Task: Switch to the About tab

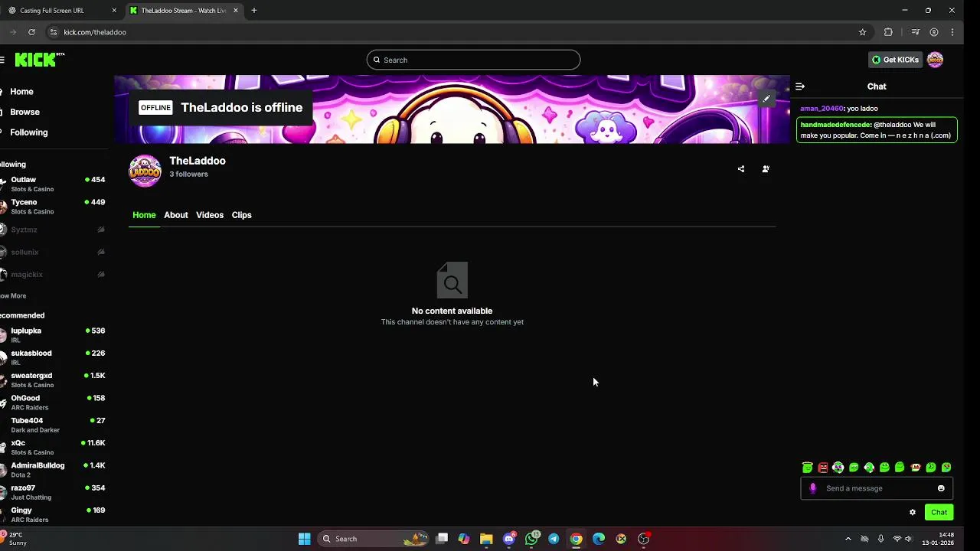Action: 175,215
